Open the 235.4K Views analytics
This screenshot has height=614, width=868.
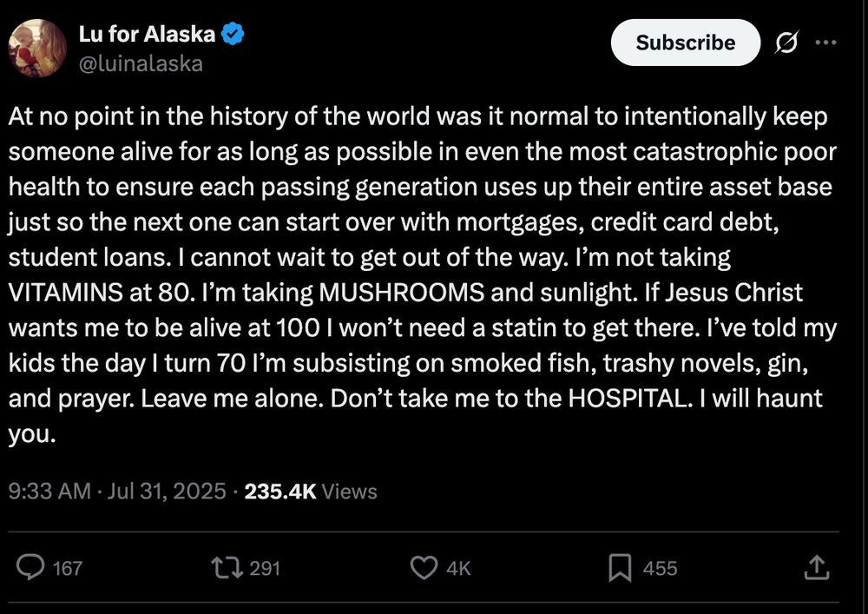tap(311, 491)
